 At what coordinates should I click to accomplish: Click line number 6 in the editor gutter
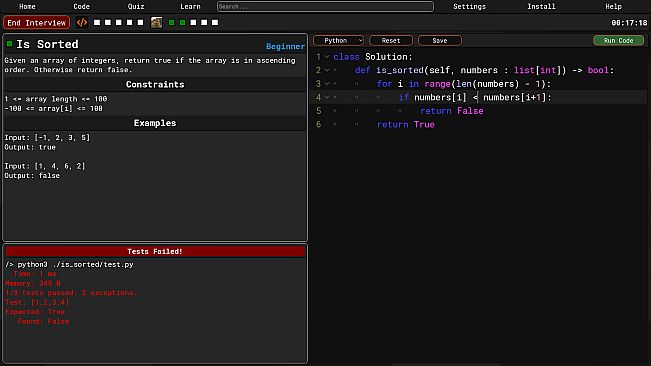pyautogui.click(x=318, y=124)
